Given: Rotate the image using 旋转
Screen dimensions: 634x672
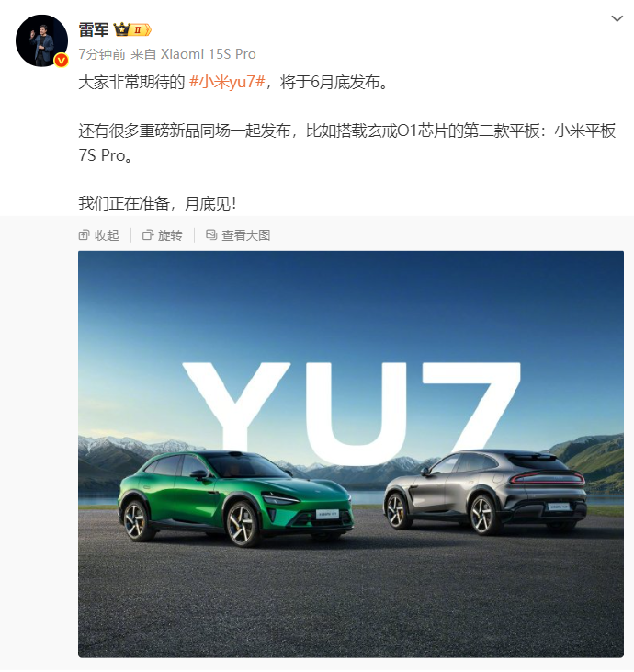Looking at the screenshot, I should 163,235.
